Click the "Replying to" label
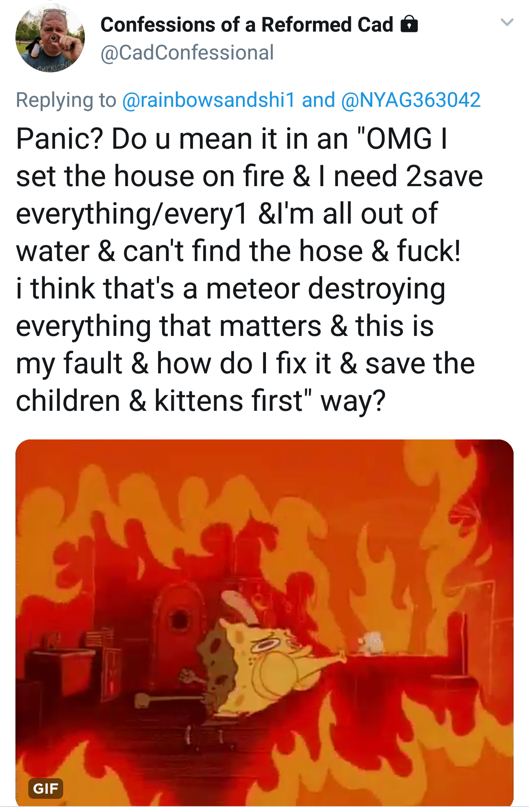Viewport: 529px width, 812px height. [66, 100]
